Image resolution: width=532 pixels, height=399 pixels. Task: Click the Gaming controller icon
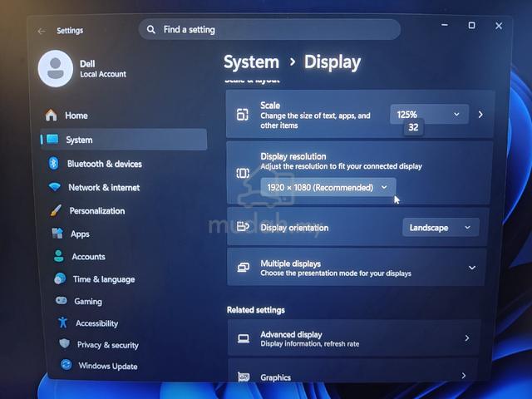click(62, 301)
